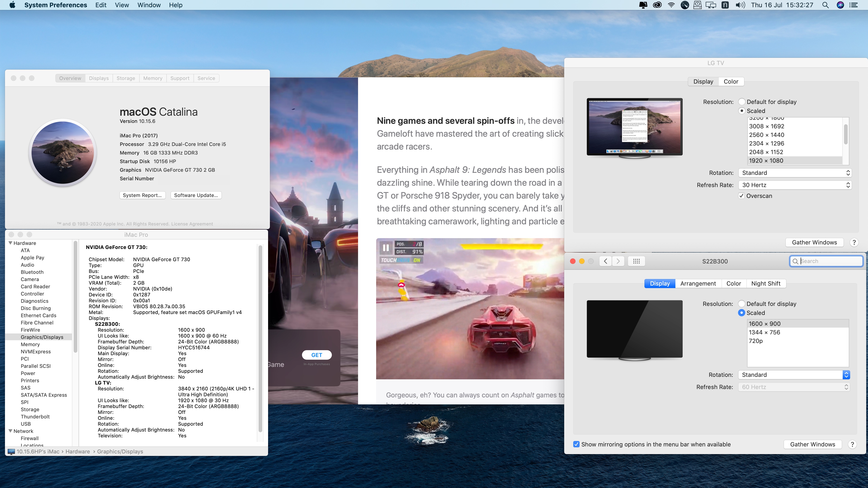Launch Siri from the menu bar
Viewport: 868px width, 488px height.
pos(840,5)
